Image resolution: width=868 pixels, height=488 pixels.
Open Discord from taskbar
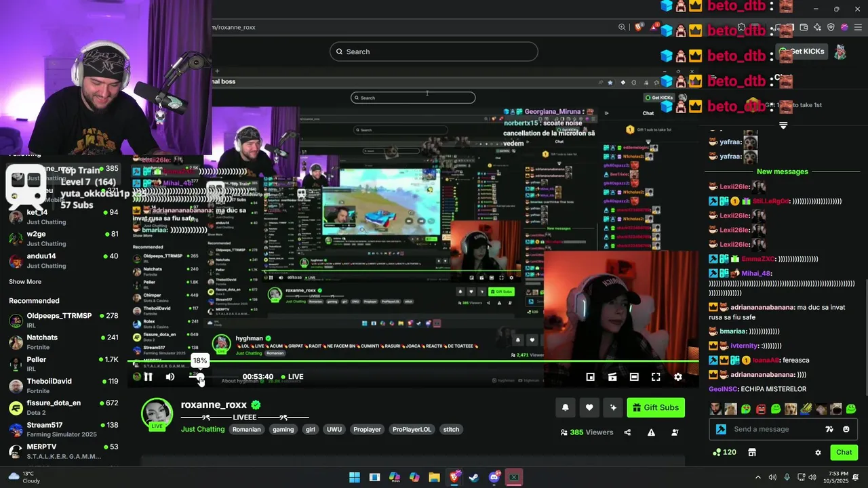pos(494,477)
